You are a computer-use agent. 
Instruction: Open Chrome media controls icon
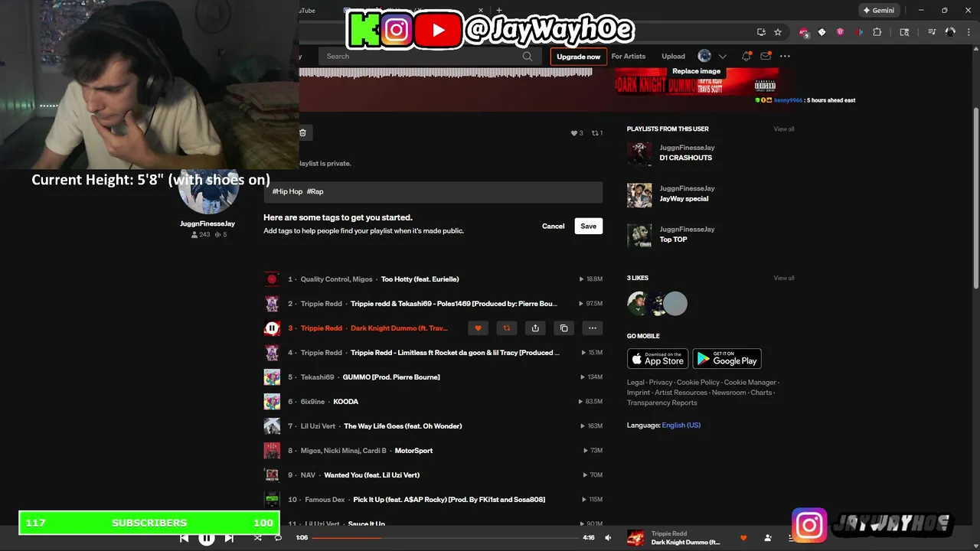click(932, 32)
